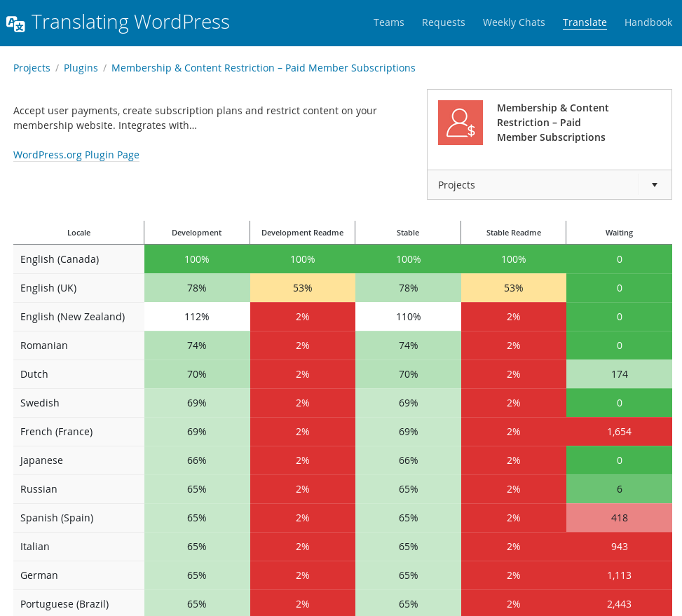Click Russian Development 65% cell

click(197, 489)
